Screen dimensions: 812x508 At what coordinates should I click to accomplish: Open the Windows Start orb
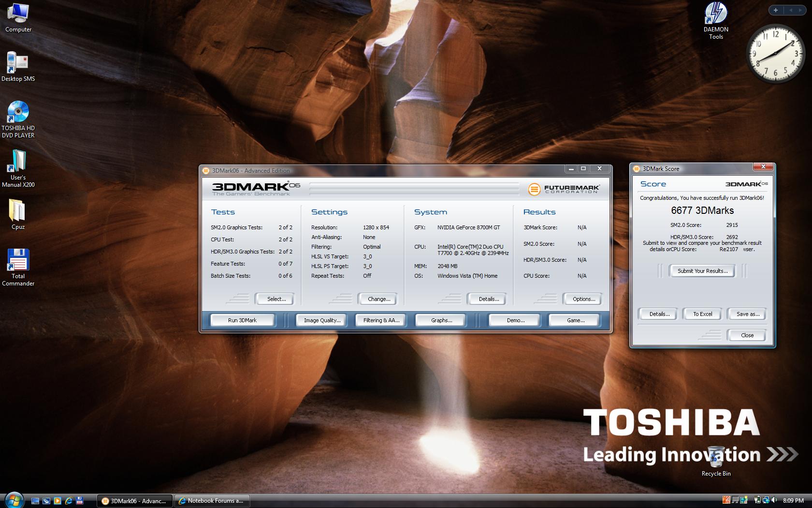point(14,500)
